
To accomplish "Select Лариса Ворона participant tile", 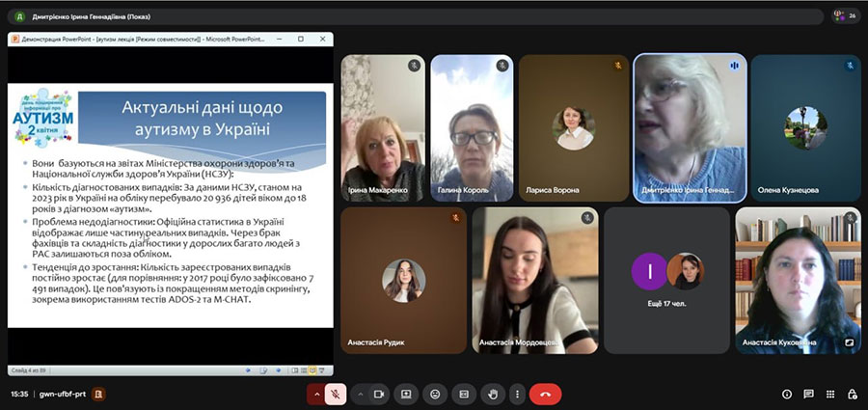I will coord(574,128).
